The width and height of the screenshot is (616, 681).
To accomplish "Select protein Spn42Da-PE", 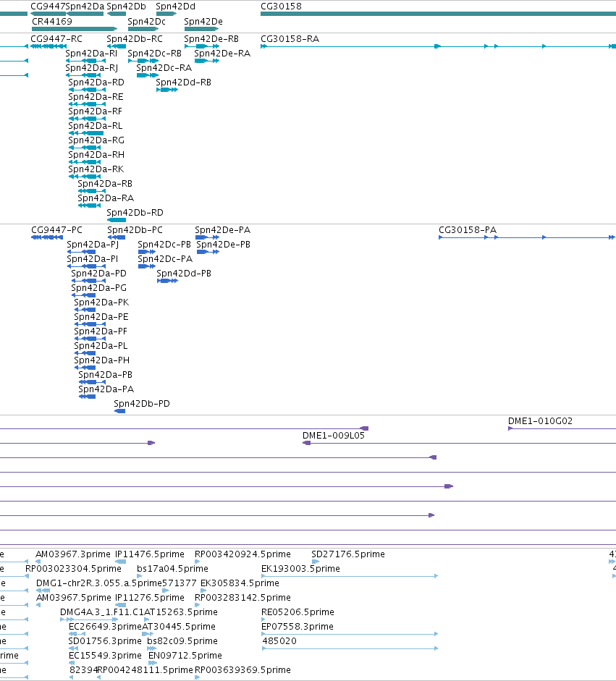I will click(101, 316).
